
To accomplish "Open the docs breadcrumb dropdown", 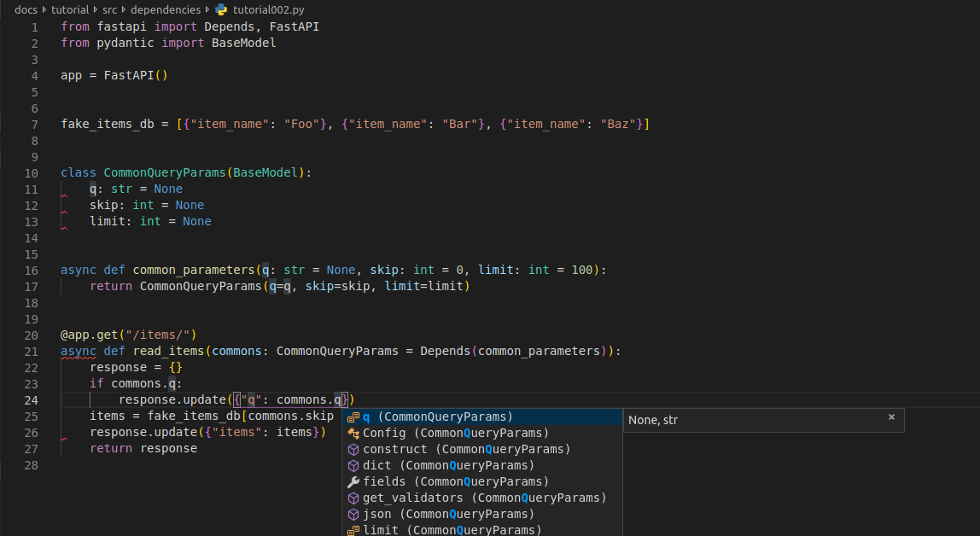I will 26,9.
